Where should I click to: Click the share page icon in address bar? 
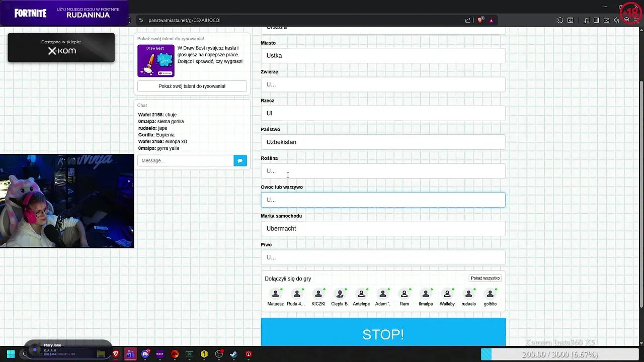[468, 20]
